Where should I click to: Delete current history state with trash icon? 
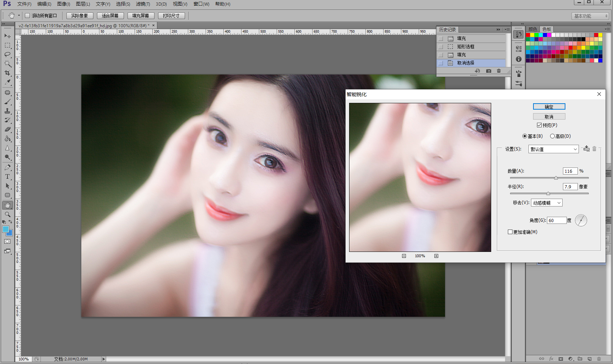pos(499,71)
